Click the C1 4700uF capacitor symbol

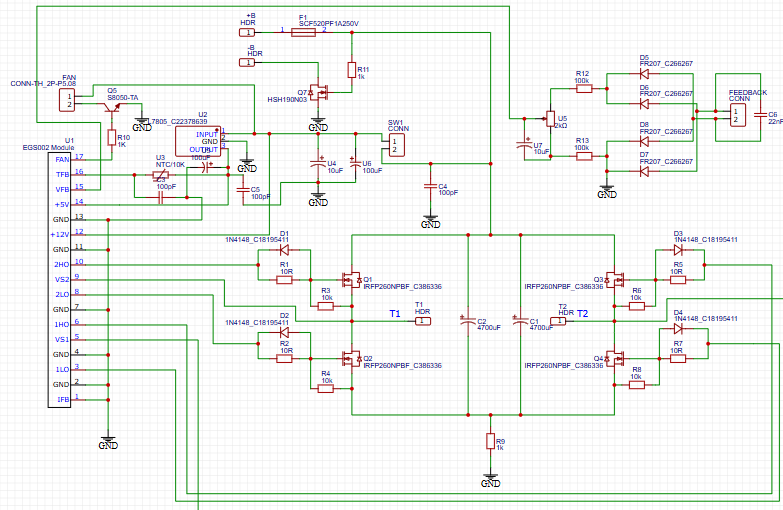520,321
